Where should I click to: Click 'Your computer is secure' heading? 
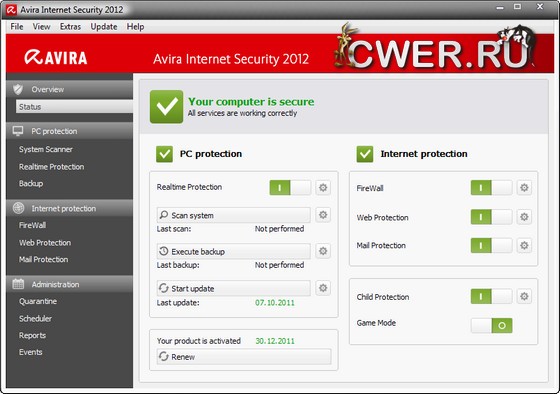[x=251, y=101]
